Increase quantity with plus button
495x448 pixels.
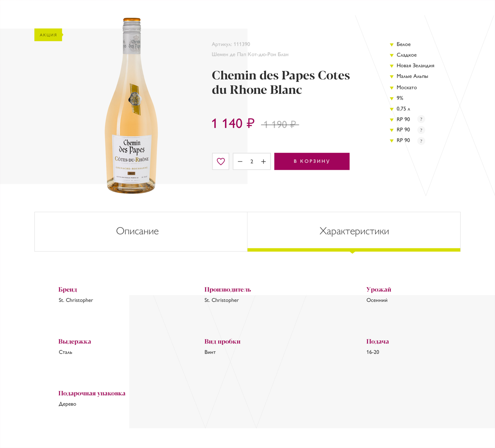coord(263,161)
